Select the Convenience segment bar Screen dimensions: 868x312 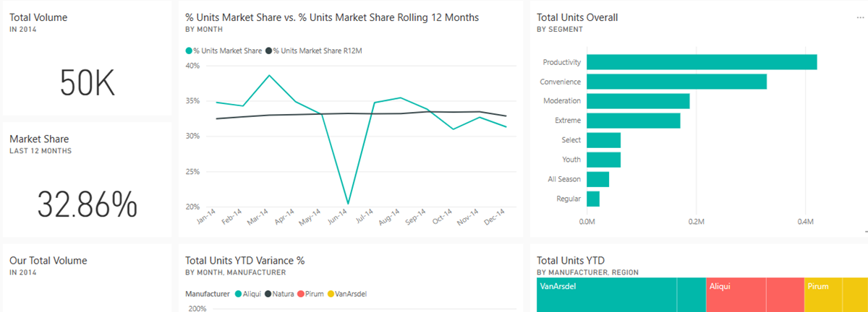676,82
